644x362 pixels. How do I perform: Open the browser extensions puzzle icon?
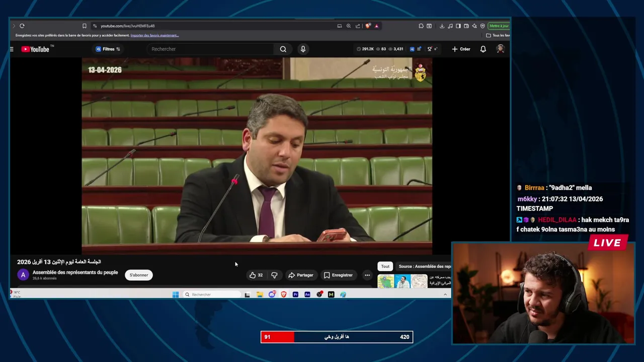point(421,26)
